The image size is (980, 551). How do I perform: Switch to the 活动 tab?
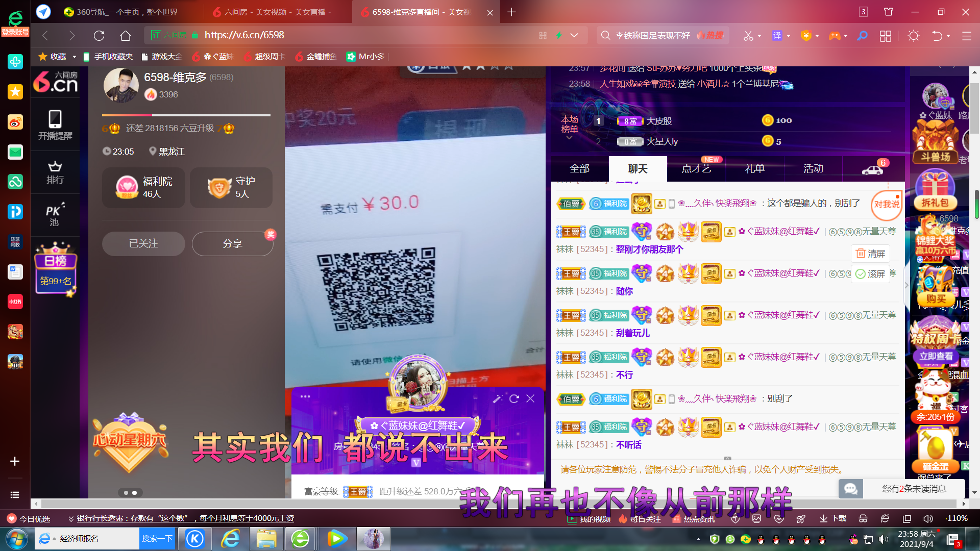pyautogui.click(x=813, y=169)
